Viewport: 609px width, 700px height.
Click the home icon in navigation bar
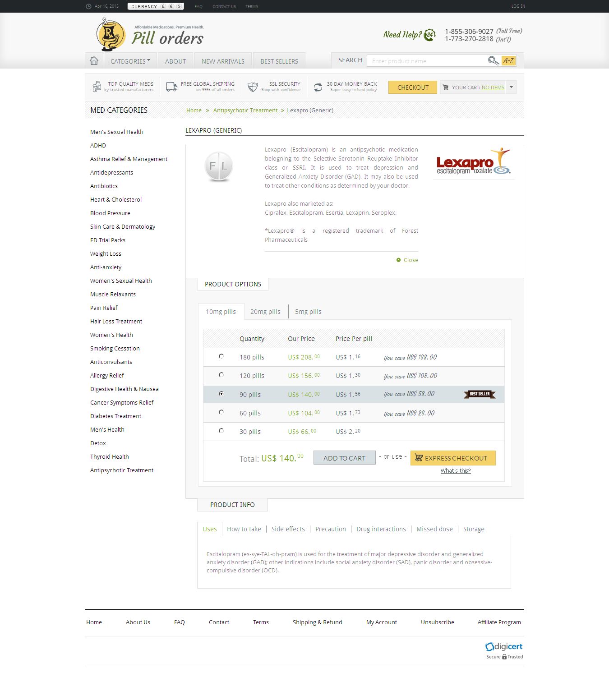click(x=94, y=61)
